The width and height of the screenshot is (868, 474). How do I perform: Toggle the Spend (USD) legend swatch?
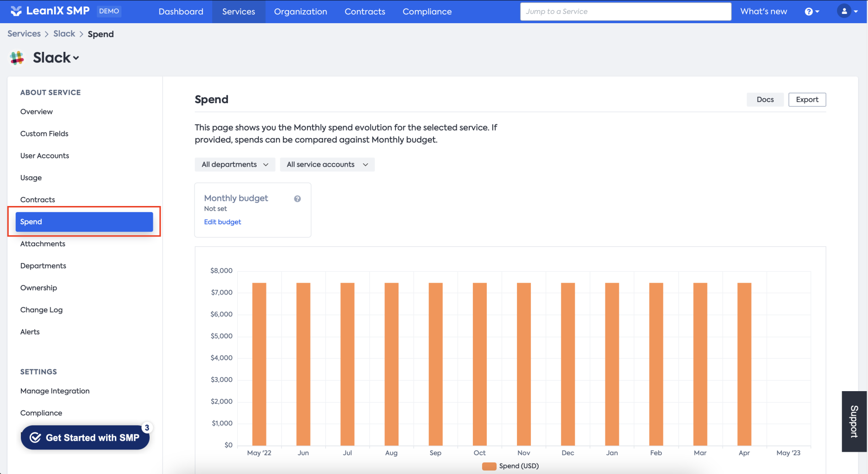click(489, 466)
